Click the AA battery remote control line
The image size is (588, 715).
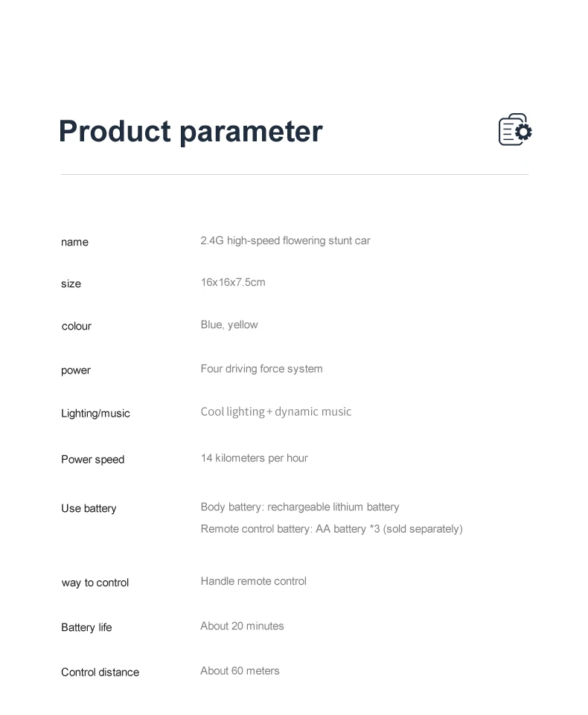[x=331, y=529]
